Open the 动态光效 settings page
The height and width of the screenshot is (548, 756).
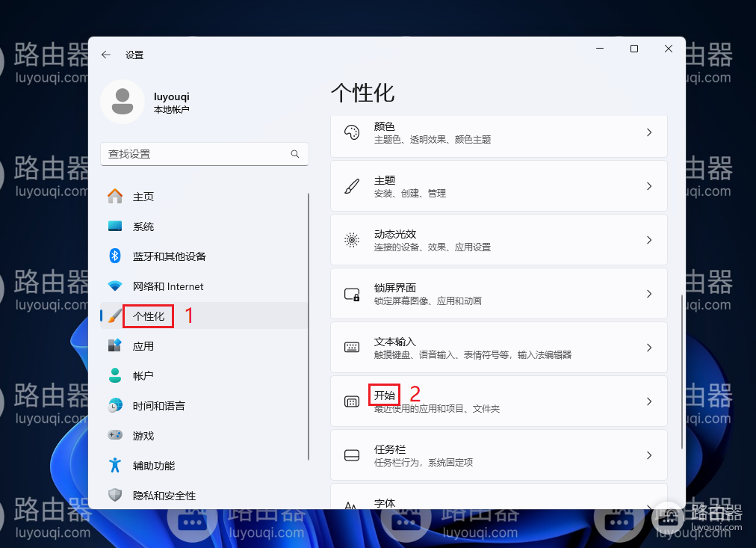click(x=499, y=240)
